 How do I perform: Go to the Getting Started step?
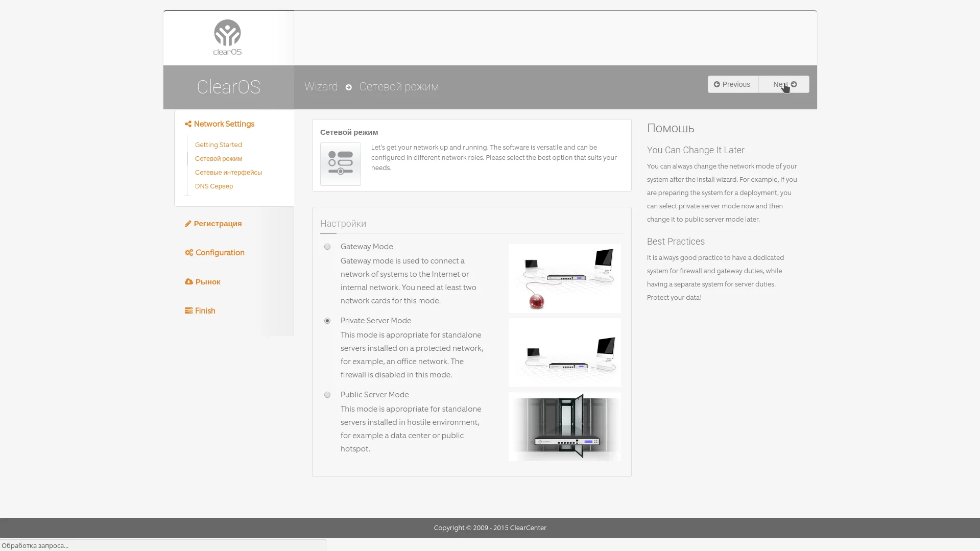pyautogui.click(x=219, y=145)
